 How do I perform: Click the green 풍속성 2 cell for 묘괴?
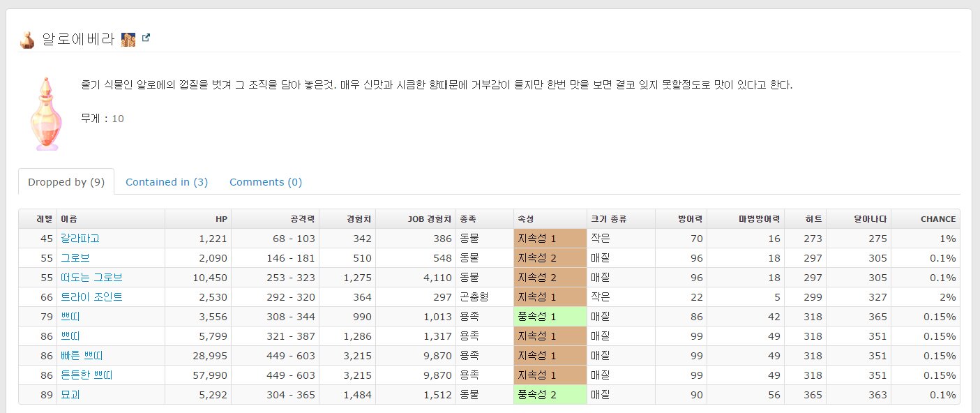click(x=549, y=395)
